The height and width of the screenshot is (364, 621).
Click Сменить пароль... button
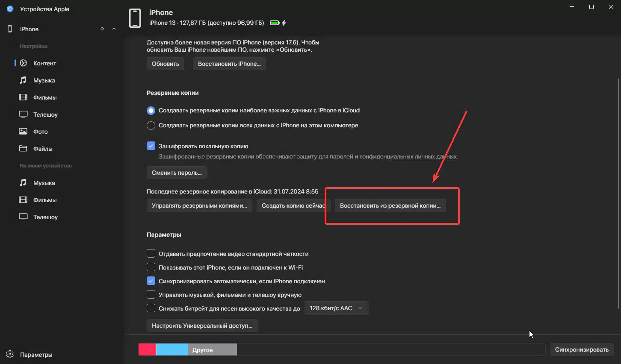[177, 173]
